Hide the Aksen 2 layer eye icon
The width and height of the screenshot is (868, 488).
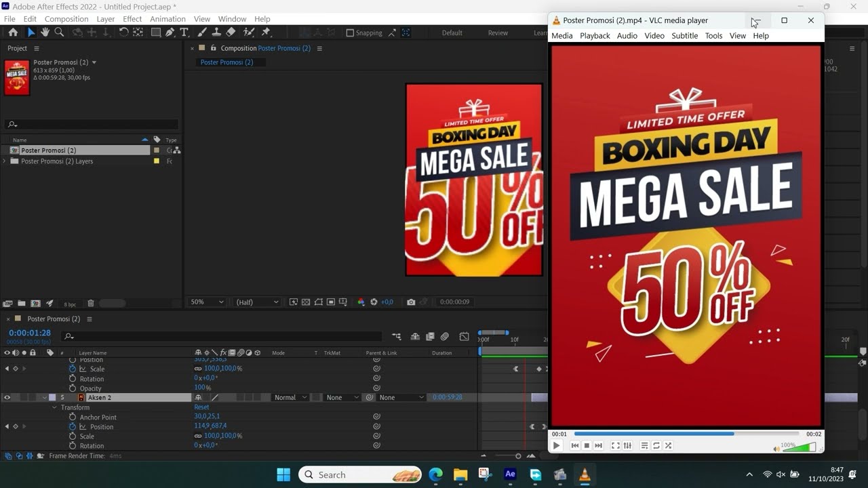tap(7, 398)
